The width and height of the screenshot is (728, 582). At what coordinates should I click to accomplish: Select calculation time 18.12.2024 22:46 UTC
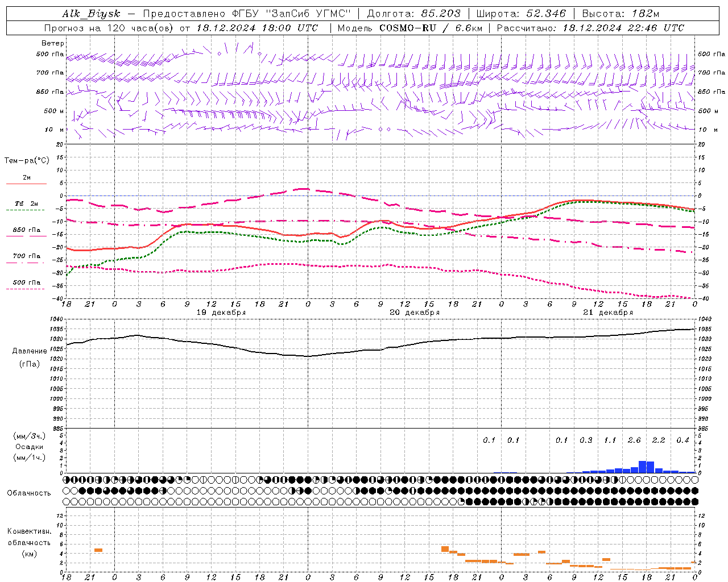[623, 28]
